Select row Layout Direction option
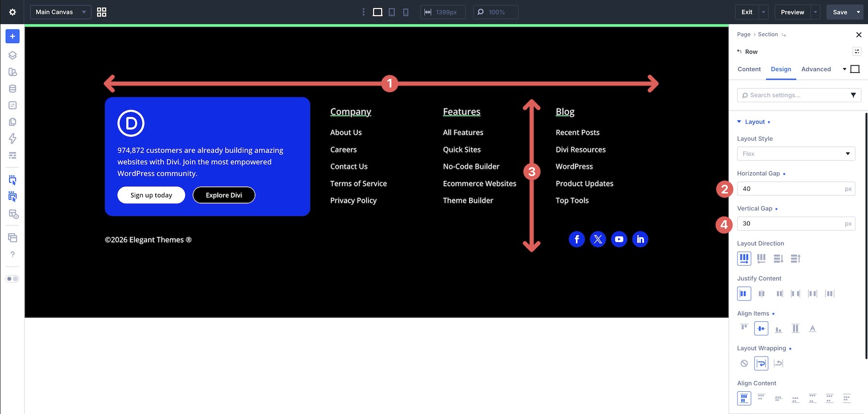Image resolution: width=868 pixels, height=414 pixels. (744, 259)
